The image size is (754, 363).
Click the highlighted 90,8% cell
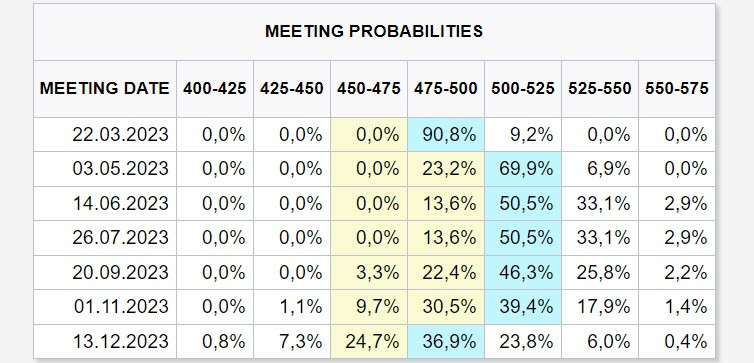446,135
